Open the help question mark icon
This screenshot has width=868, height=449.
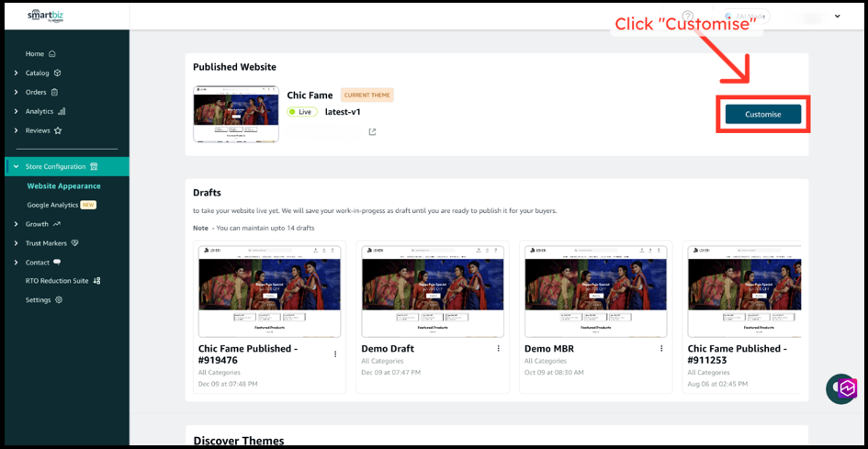(x=688, y=17)
